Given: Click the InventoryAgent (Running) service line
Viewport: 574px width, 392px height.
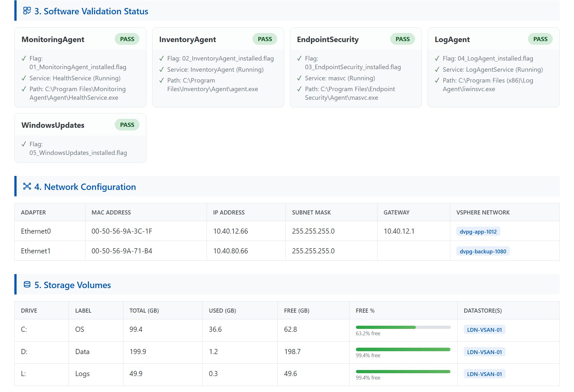Looking at the screenshot, I should (215, 69).
